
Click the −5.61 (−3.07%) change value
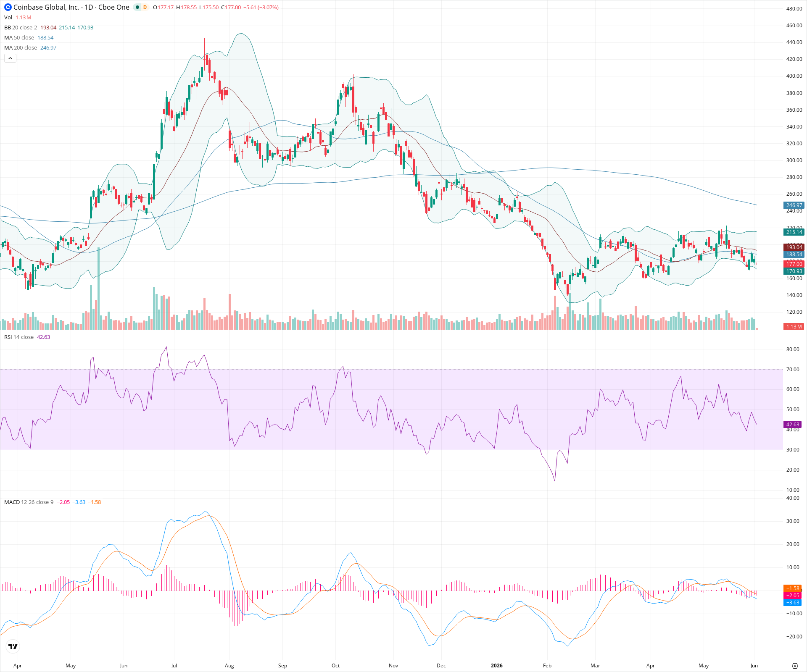(x=261, y=7)
